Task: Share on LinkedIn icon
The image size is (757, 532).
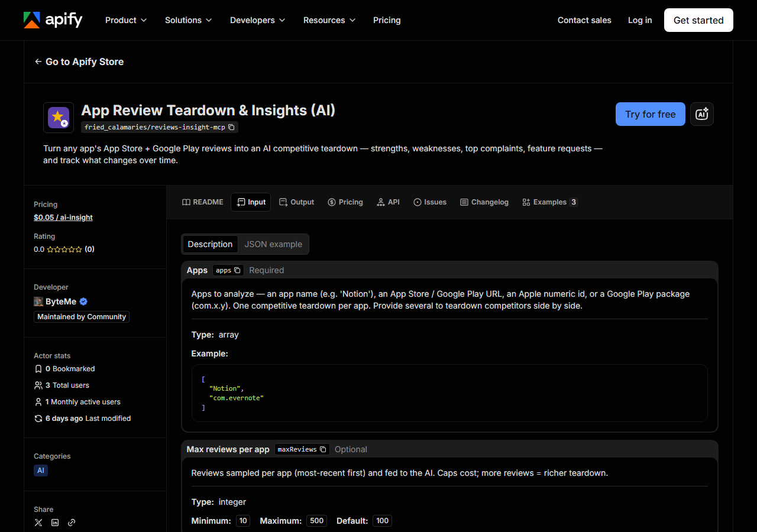Action: tap(55, 523)
